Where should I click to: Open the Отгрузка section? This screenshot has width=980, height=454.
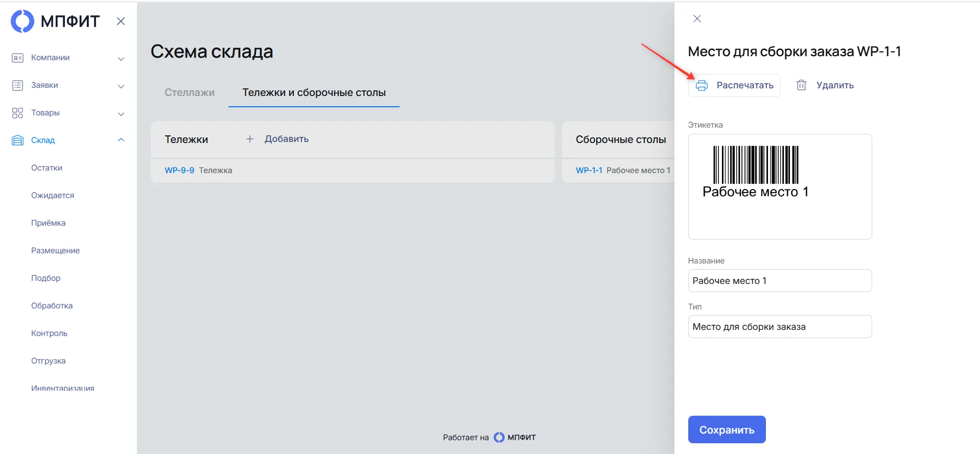pos(49,361)
